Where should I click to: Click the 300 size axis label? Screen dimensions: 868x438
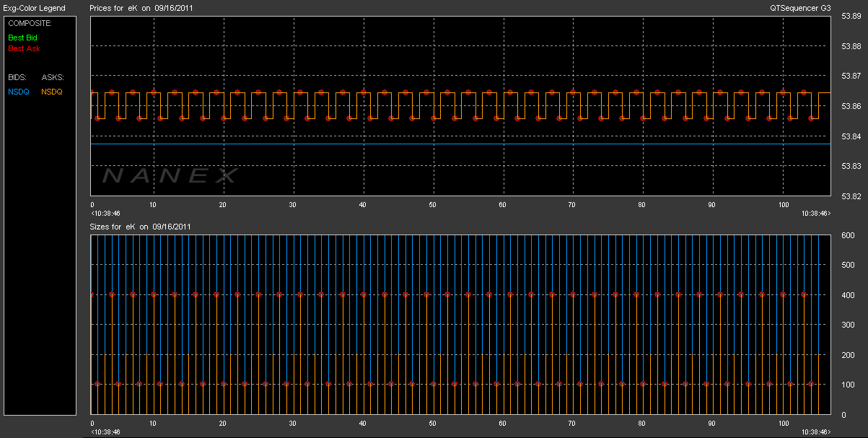click(x=848, y=325)
